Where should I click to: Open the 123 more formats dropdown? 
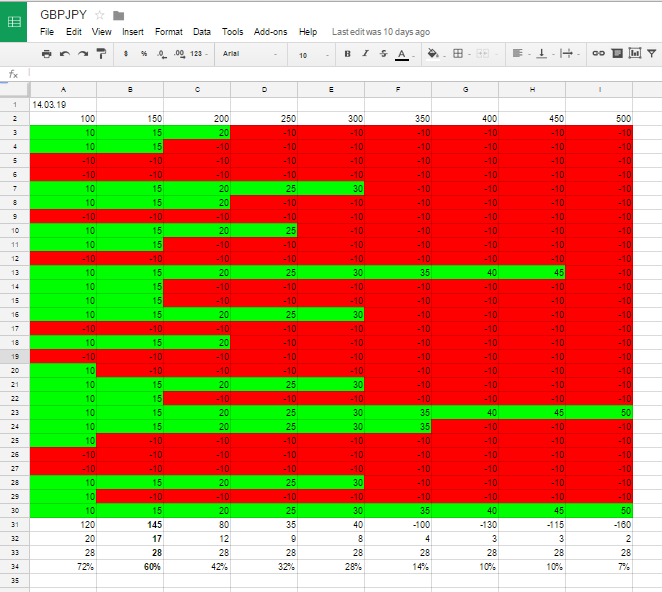(x=198, y=54)
